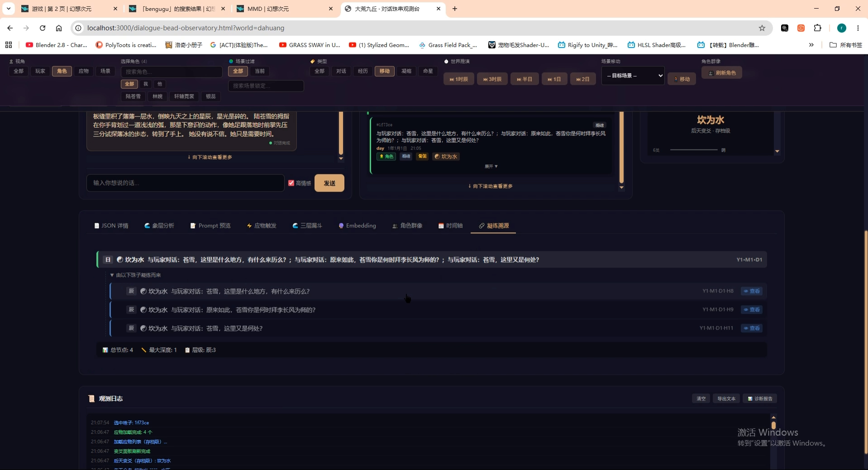This screenshot has height=470, width=868.
Task: Click the 坎为水 panel slider track
Action: click(694, 149)
